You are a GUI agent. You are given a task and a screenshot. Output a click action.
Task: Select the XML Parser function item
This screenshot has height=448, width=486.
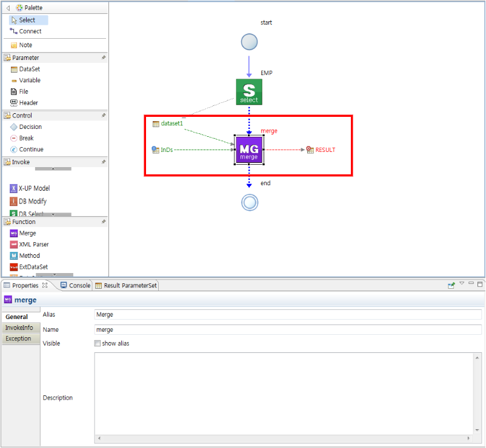tap(33, 245)
